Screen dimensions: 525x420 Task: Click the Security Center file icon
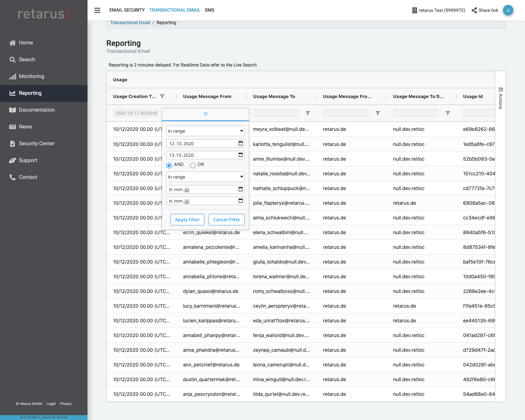pyautogui.click(x=13, y=143)
